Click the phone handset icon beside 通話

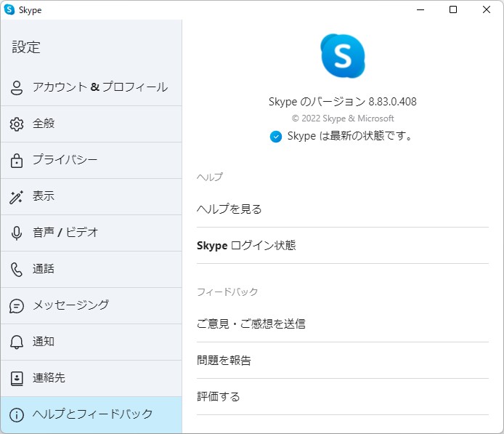(17, 270)
